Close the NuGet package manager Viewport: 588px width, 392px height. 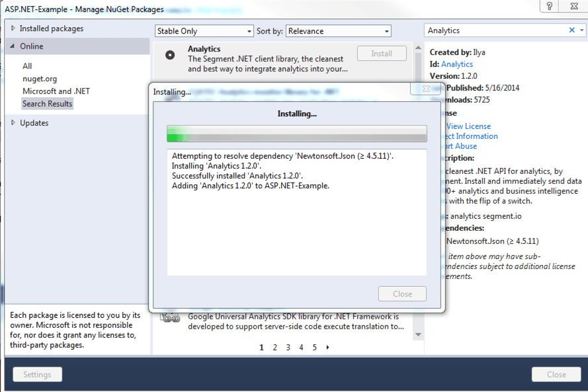click(556, 374)
